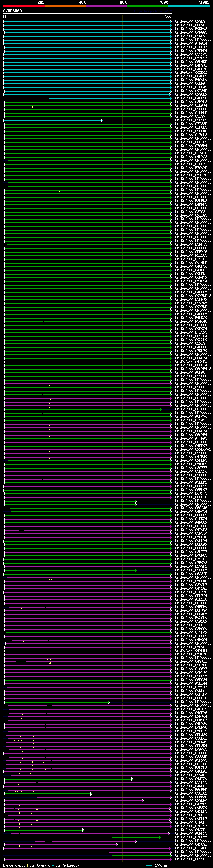Open hit UniRef100_B9RH03
This screenshot has width=213, height=868.
(x=191, y=29)
